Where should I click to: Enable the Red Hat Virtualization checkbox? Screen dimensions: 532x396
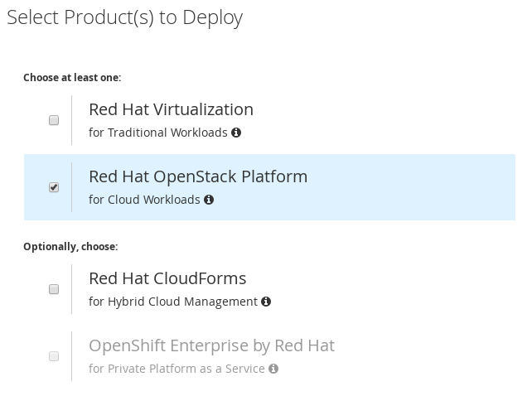[x=54, y=120]
